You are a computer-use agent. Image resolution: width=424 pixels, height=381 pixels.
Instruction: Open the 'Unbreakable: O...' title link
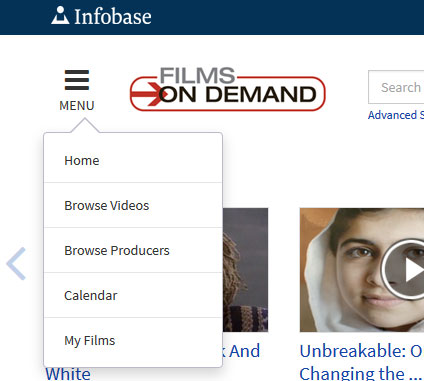tap(361, 362)
